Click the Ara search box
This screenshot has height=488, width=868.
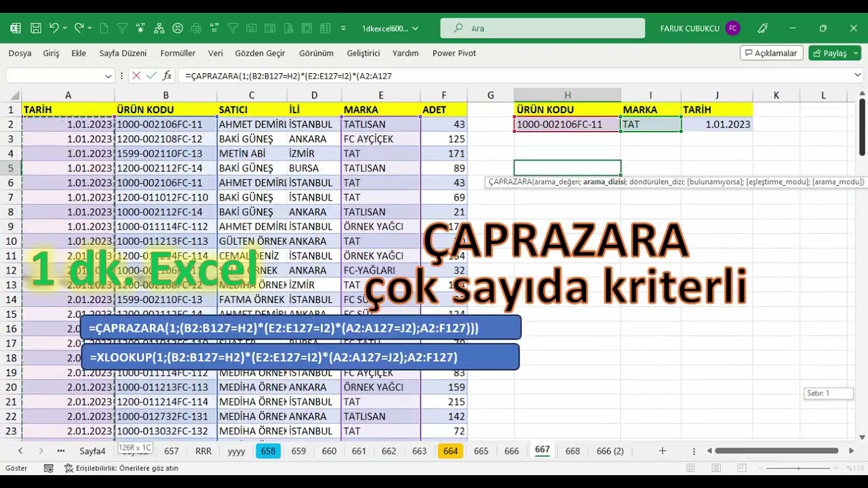pyautogui.click(x=542, y=28)
